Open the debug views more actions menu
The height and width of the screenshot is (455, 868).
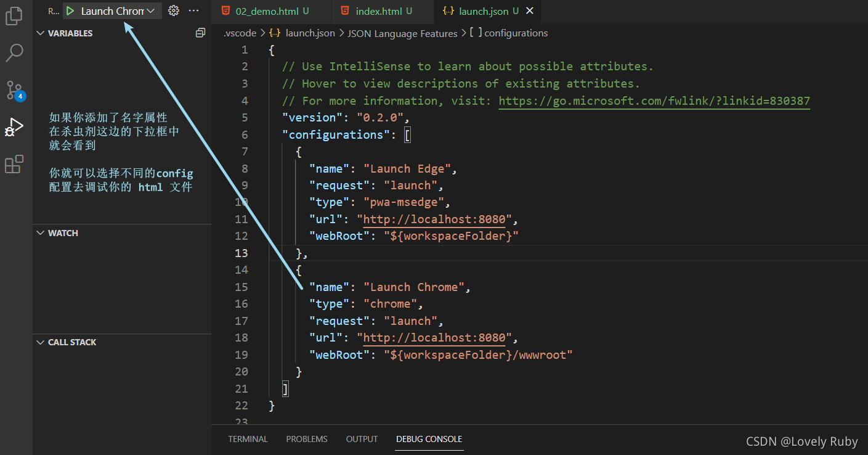194,10
